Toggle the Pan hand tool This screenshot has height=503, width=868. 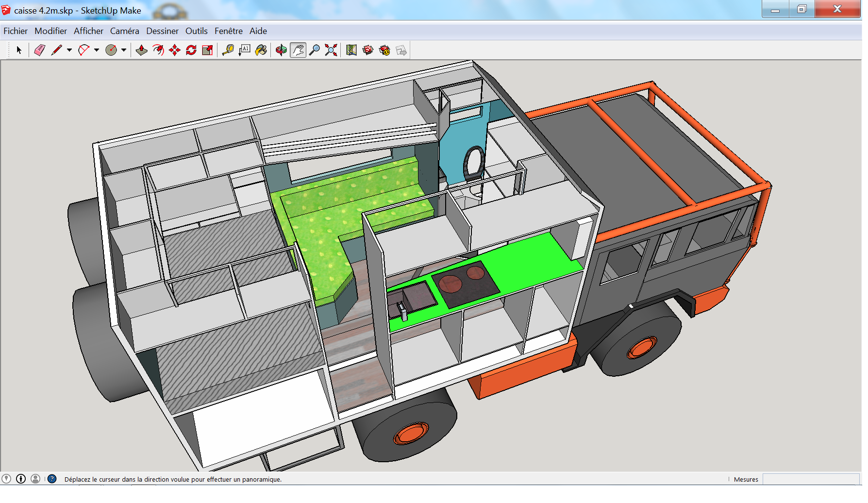(298, 50)
